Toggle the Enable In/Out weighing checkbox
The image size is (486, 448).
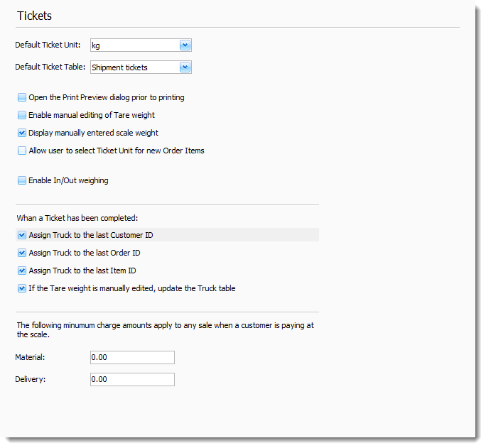[x=22, y=180]
